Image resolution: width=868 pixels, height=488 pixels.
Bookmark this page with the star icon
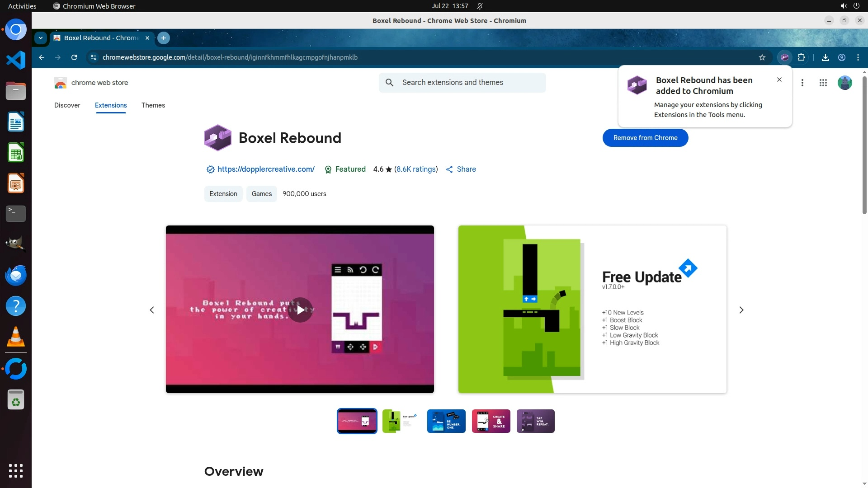[x=762, y=57]
